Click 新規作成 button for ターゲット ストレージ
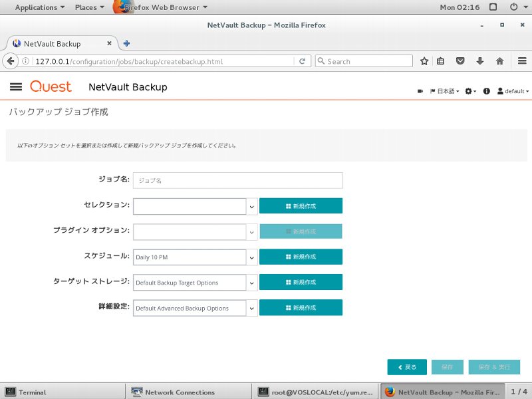The width and height of the screenshot is (532, 399). coord(301,282)
